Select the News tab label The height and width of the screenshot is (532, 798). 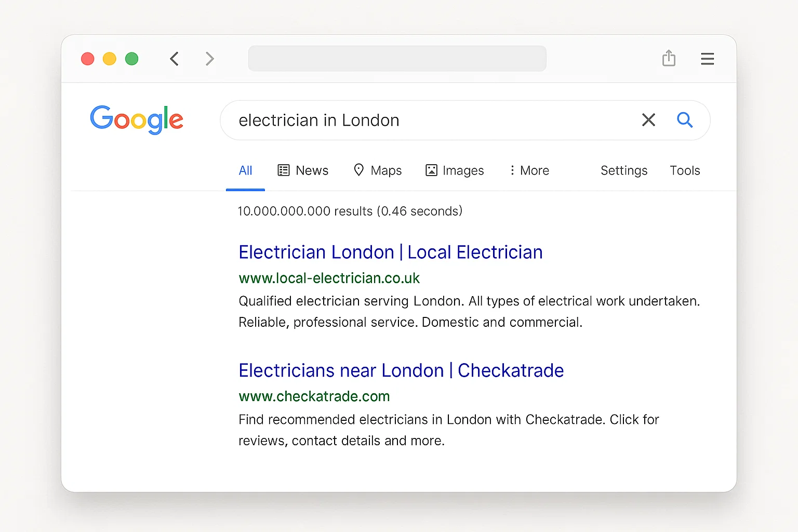pyautogui.click(x=312, y=170)
